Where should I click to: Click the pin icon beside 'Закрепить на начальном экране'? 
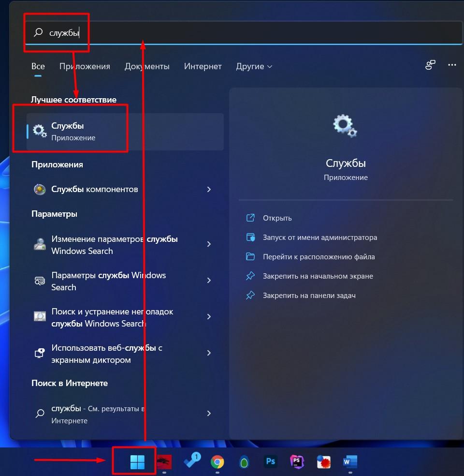tap(250, 276)
